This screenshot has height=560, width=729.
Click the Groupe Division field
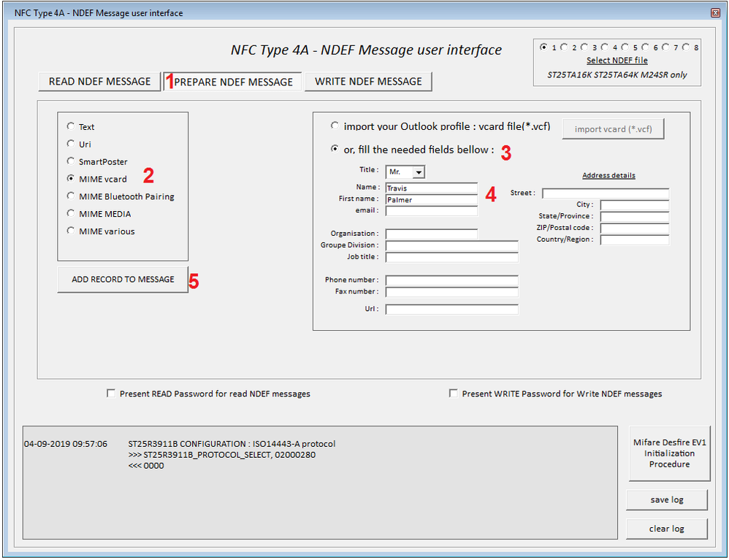pos(451,245)
